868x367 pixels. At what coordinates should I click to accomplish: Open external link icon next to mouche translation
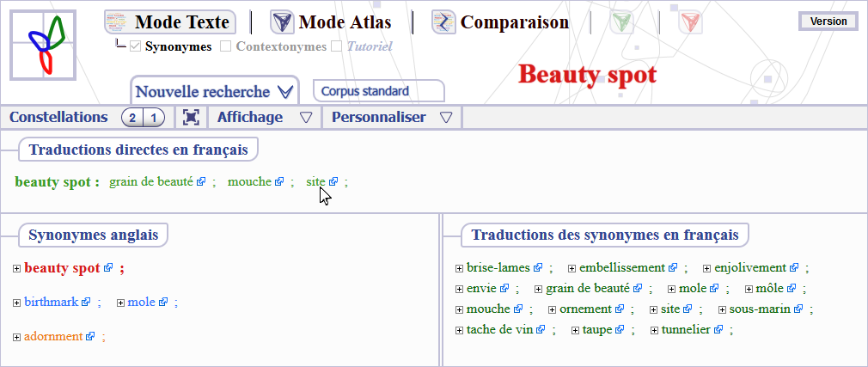tap(279, 182)
